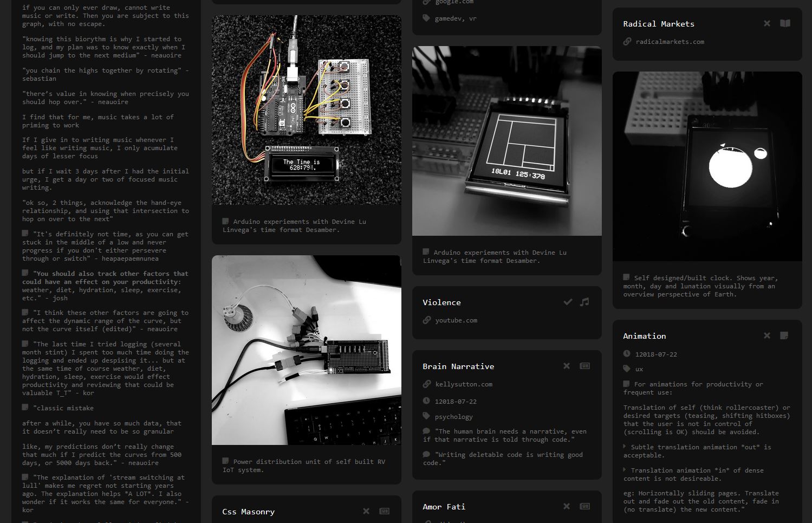Click the tag icon next to psychology

[426, 416]
